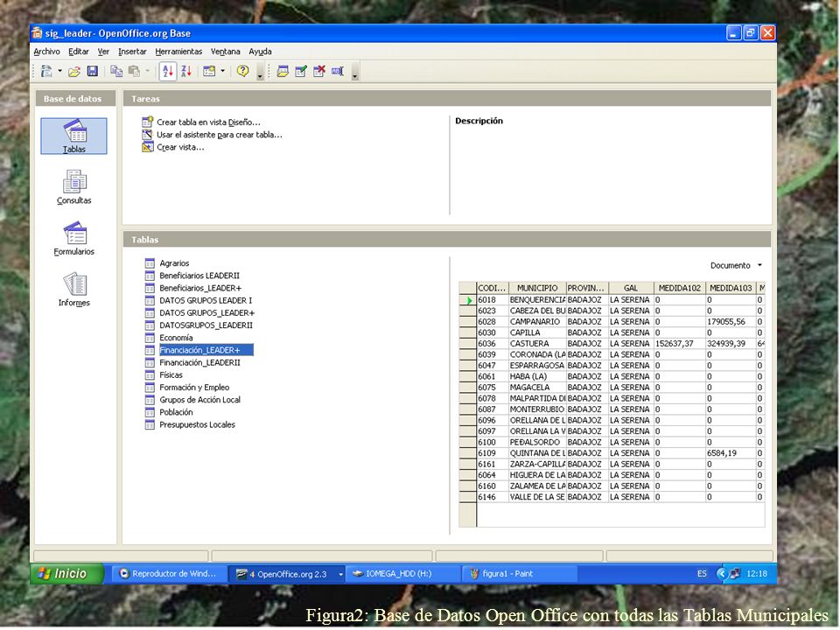This screenshot has height=630, width=840.
Task: Open the Archivo menu
Action: (x=46, y=52)
